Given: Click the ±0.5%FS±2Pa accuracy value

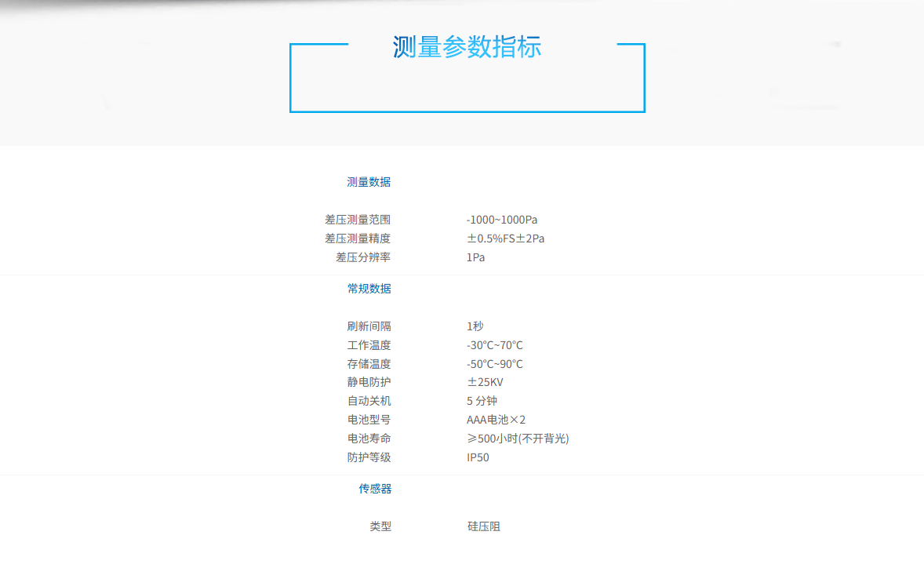Looking at the screenshot, I should point(505,238).
